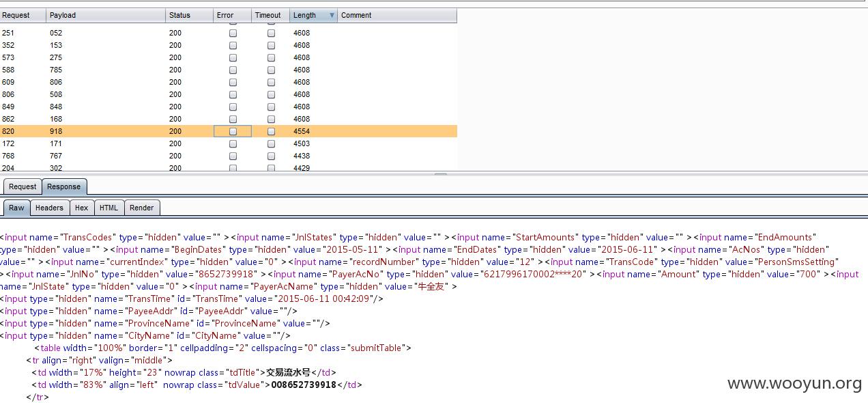Image resolution: width=868 pixels, height=403 pixels.
Task: Click the length value 4503
Action: point(302,143)
